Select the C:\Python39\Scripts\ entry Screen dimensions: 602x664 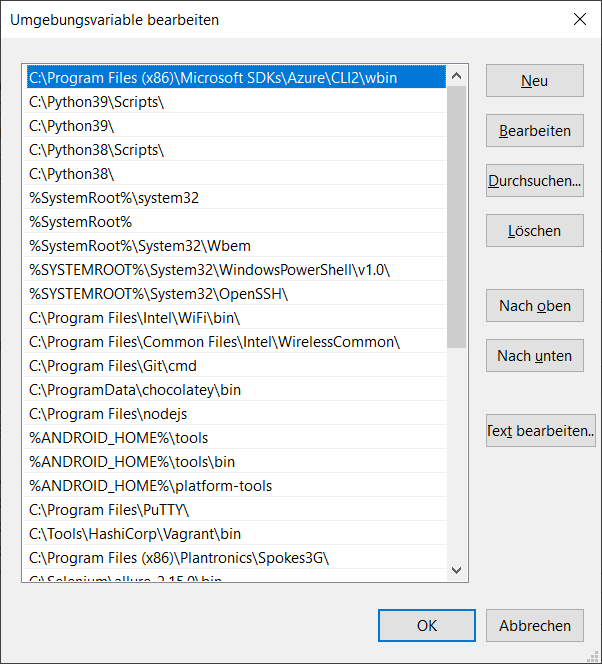(97, 102)
